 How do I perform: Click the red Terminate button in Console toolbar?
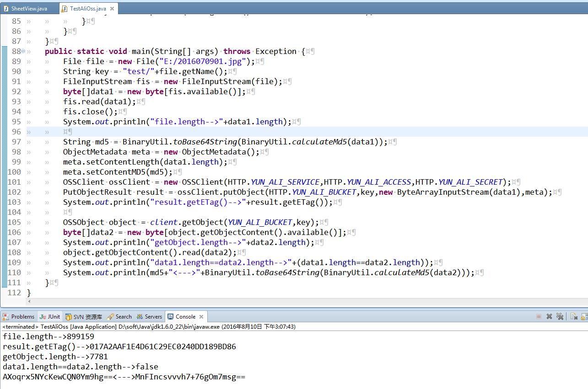click(539, 316)
